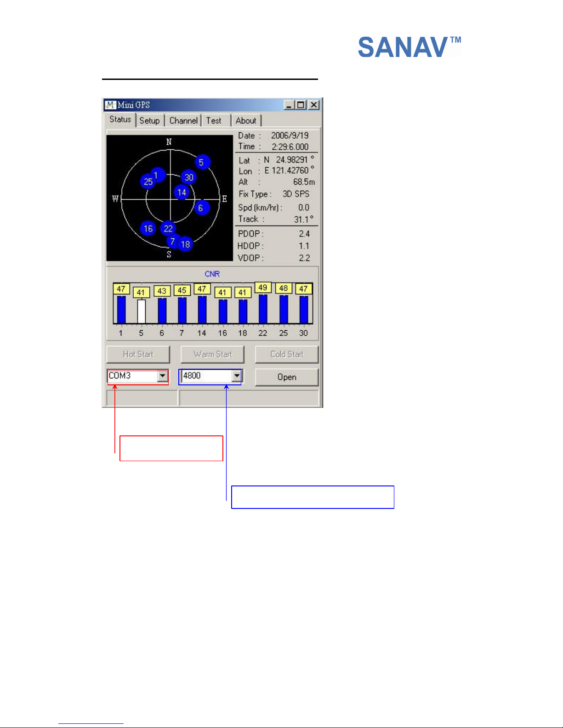The image size is (563, 728).
Task: Click the 43 CNR value label
Action: click(162, 291)
